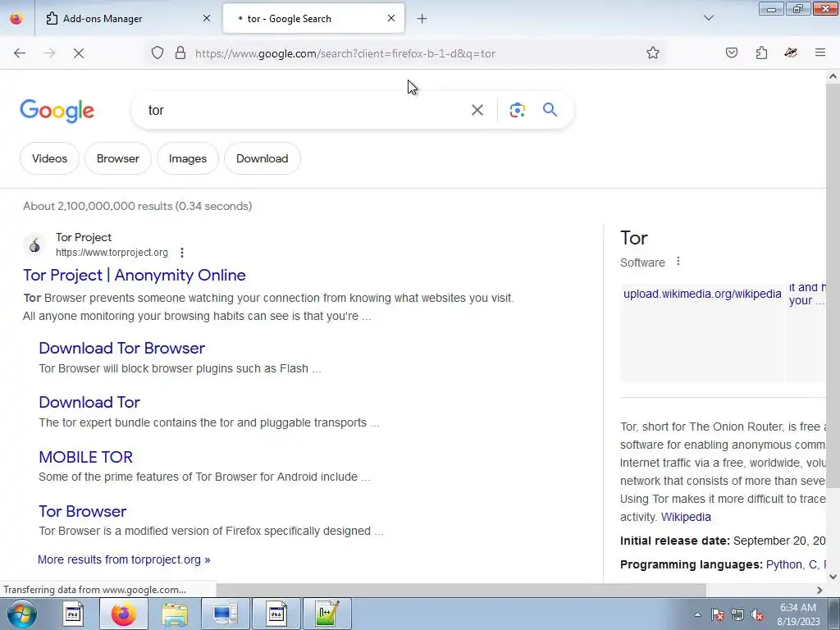Open the Download Tor Browser link

[121, 348]
